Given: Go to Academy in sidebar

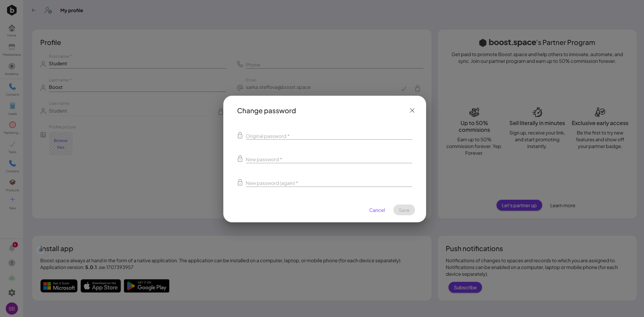Looking at the screenshot, I should tap(11, 68).
